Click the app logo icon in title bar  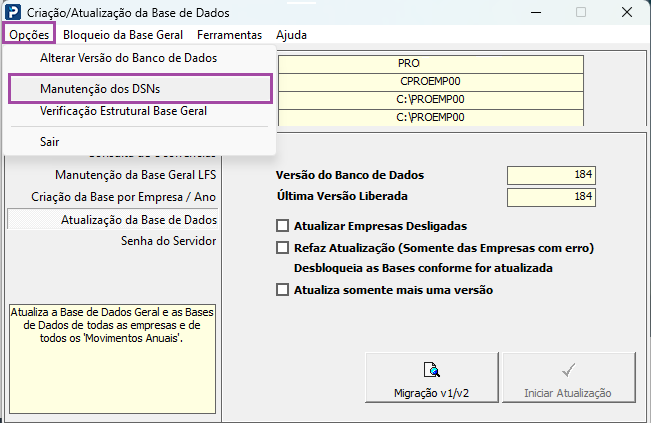[13, 12]
